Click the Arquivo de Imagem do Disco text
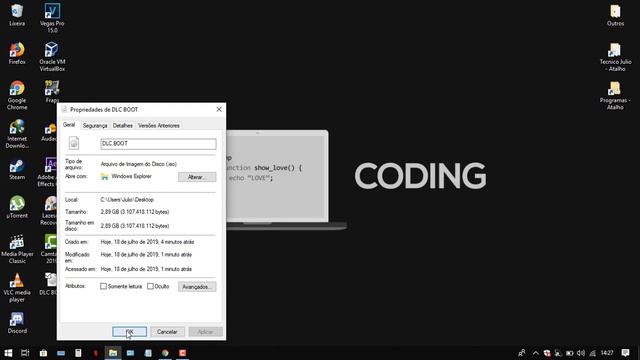The image size is (640, 360). click(x=138, y=164)
